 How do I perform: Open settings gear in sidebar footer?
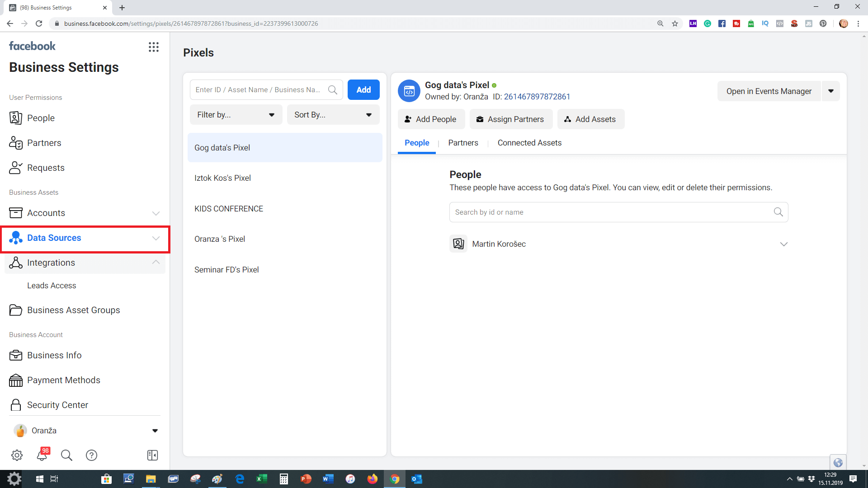click(x=17, y=455)
